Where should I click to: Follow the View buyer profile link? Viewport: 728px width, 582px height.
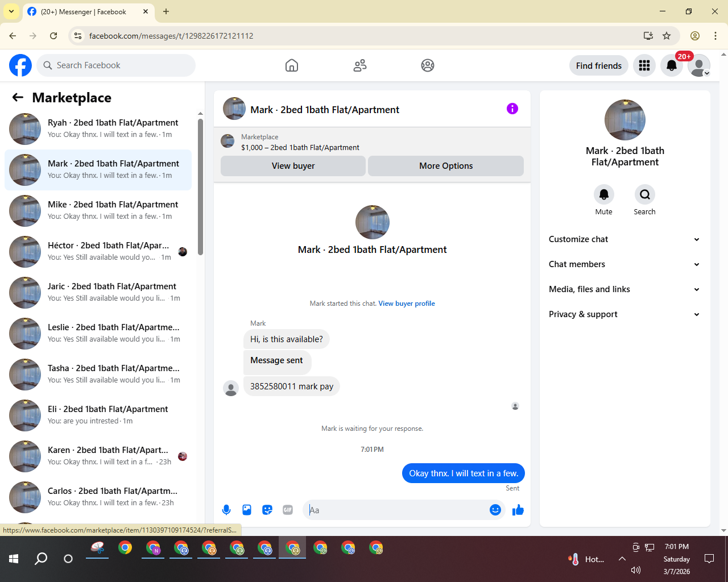(x=407, y=304)
